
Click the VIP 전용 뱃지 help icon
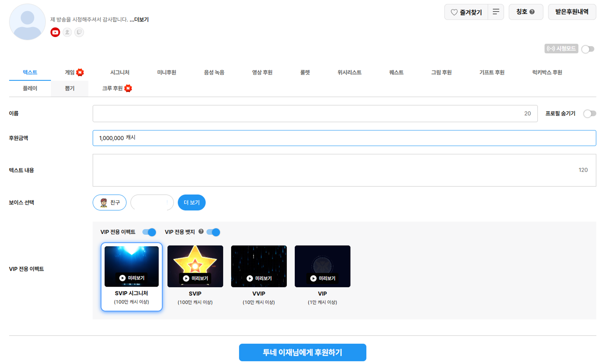click(x=201, y=231)
